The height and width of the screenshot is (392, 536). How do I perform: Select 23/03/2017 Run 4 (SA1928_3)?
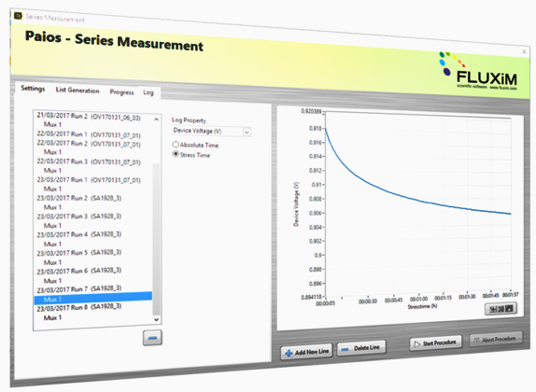click(79, 234)
